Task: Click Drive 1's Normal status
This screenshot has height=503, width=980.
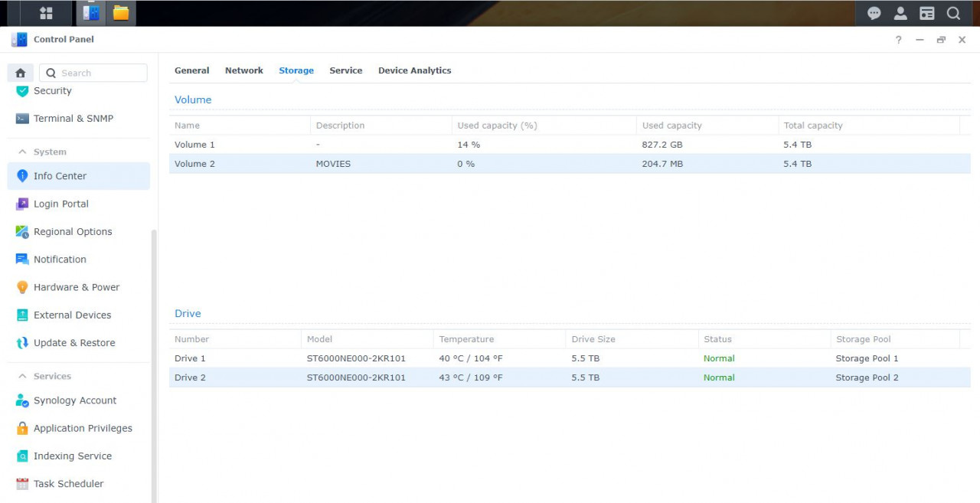Action: (719, 358)
